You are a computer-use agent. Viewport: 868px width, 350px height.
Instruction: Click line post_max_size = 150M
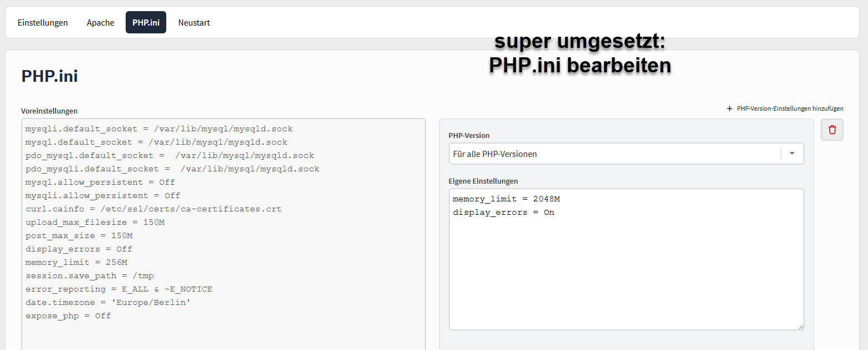[x=79, y=235]
